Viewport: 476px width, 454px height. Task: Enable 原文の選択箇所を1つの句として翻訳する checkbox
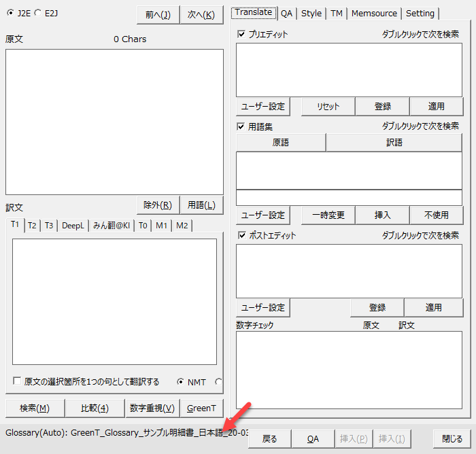click(x=17, y=382)
